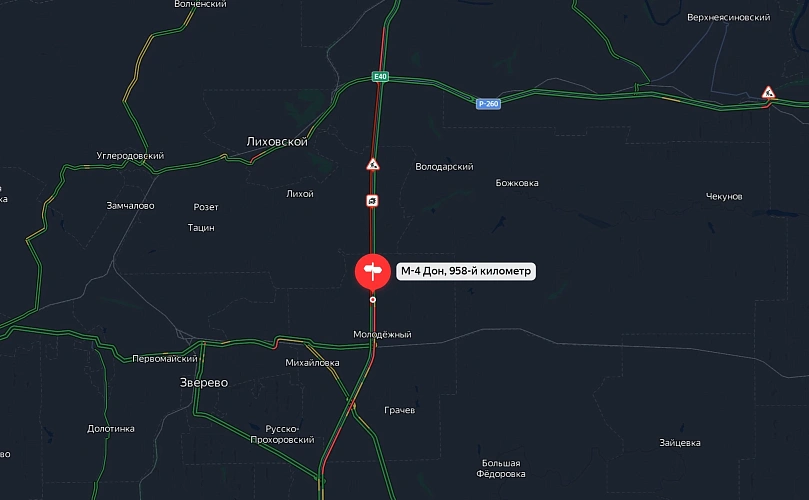The image size is (809, 500).
Task: Select the E40 route shield
Action: coord(380,76)
